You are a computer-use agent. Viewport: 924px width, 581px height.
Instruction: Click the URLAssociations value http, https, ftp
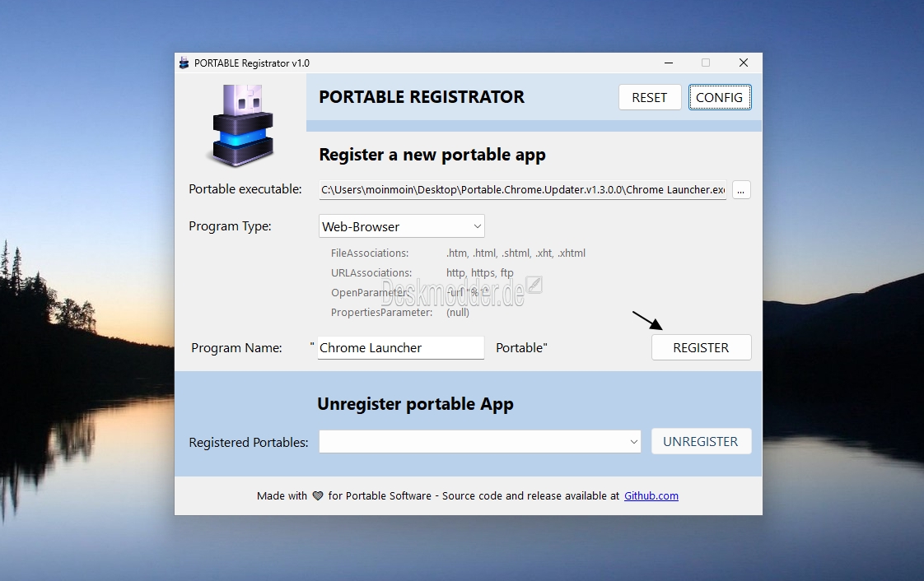tap(479, 273)
